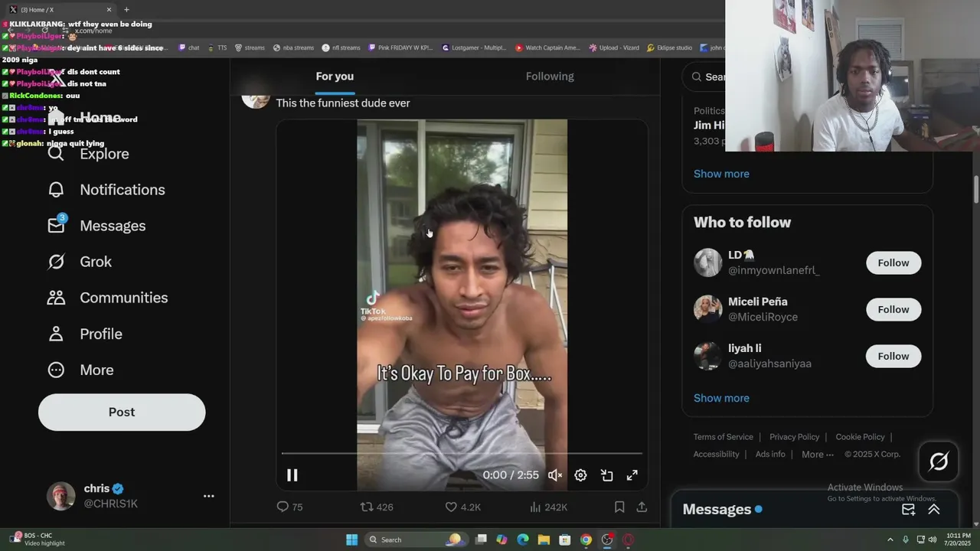Switch to the Following tab
The width and height of the screenshot is (980, 551).
coord(550,77)
